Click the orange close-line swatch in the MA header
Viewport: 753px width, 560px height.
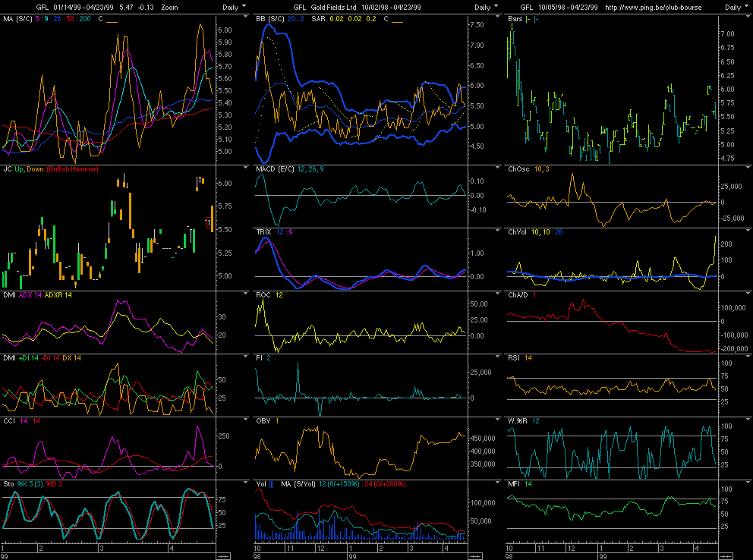coord(112,21)
